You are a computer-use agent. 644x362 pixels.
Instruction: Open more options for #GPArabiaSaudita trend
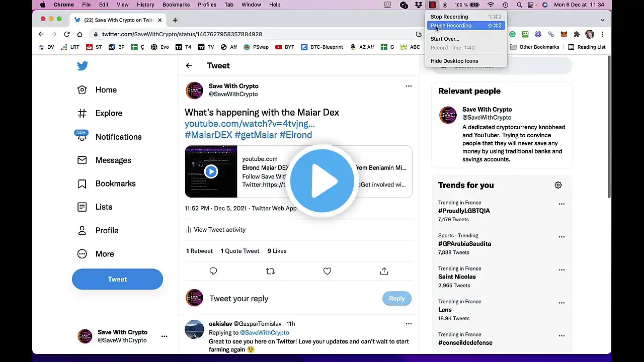click(x=561, y=237)
